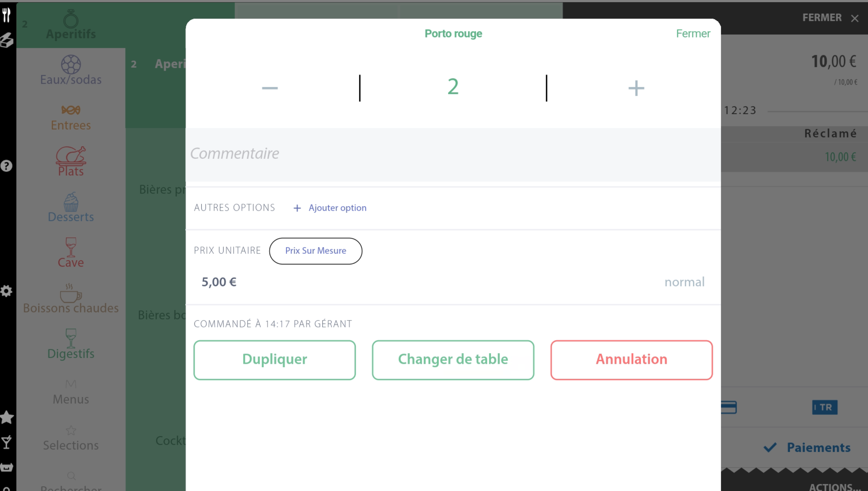
Task: Open the help question mark icon
Action: coord(6,166)
